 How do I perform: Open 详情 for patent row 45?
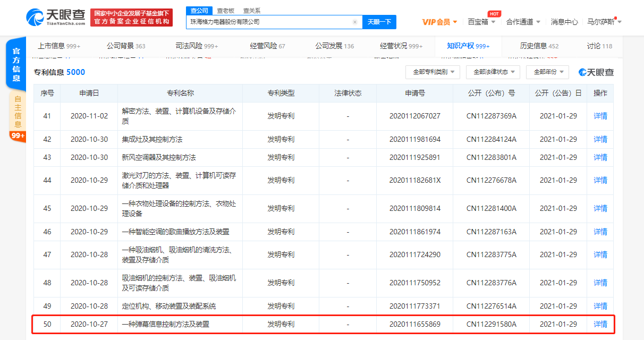600,208
